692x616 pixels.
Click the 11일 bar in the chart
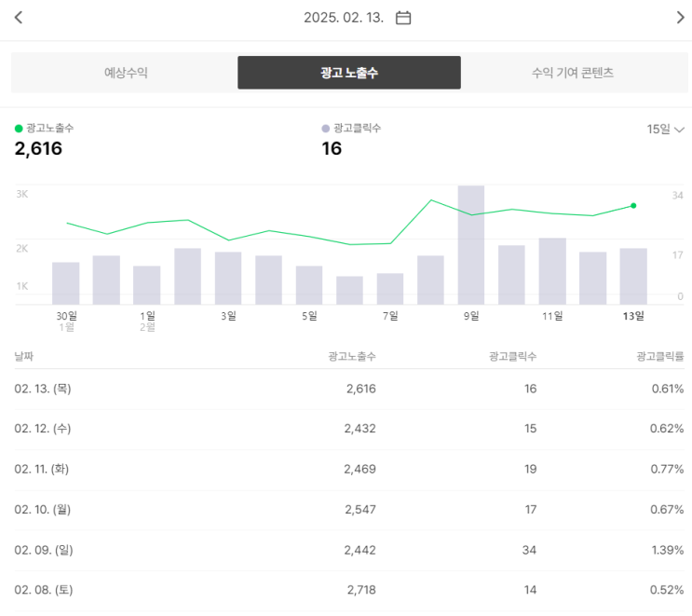pyautogui.click(x=552, y=270)
